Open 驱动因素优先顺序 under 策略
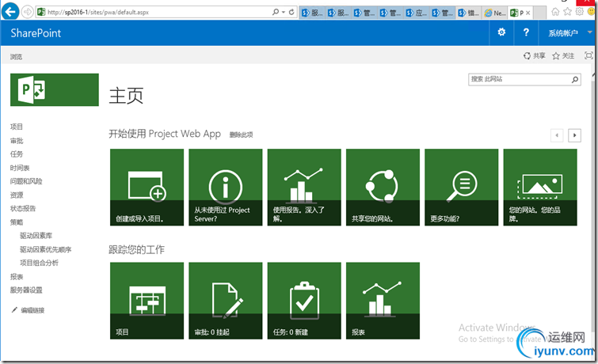The image size is (598, 364). click(x=45, y=249)
